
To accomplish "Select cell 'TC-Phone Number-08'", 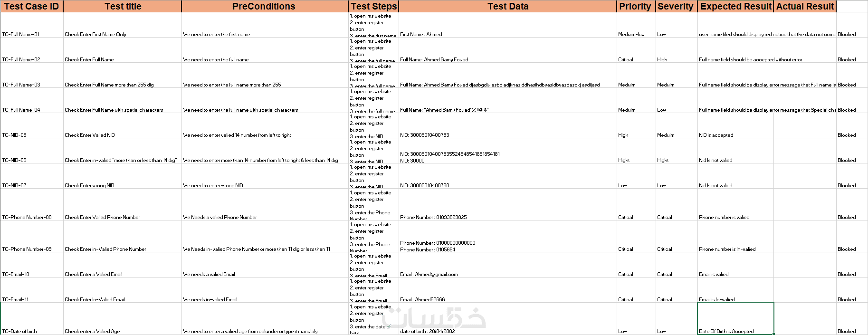I will [32, 204].
